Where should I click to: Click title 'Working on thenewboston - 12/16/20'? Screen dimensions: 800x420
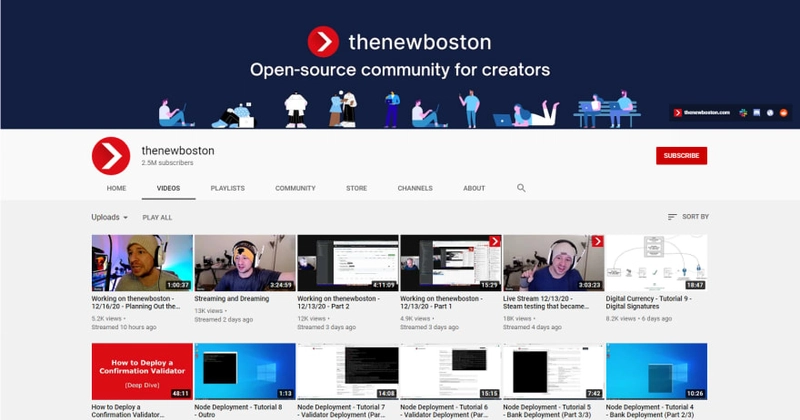[136, 303]
